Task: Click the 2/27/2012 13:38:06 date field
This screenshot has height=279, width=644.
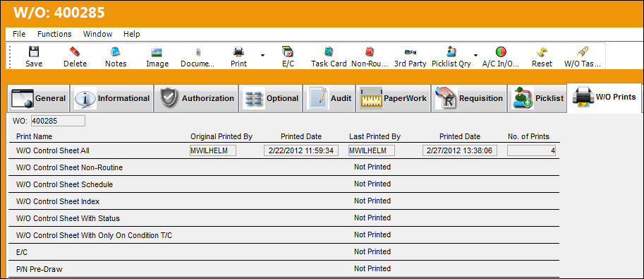Action: pyautogui.click(x=460, y=150)
